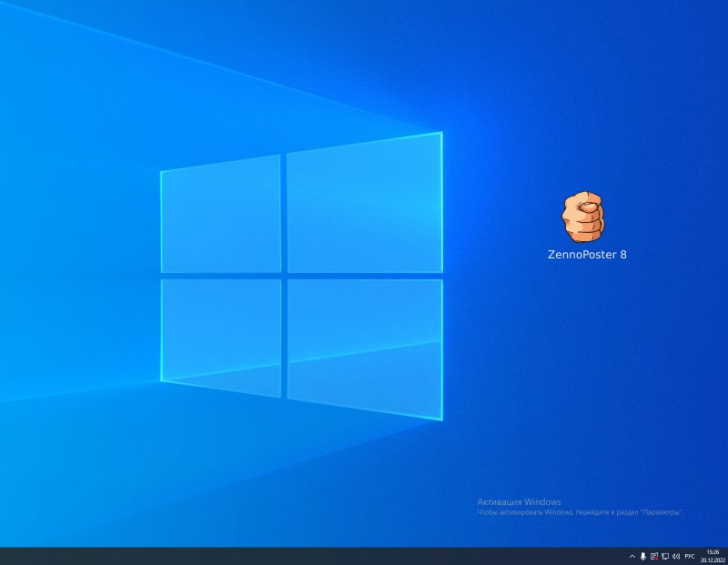Click the ZennoPoster 8 shortcut label
This screenshot has height=565, width=728.
pyautogui.click(x=586, y=255)
